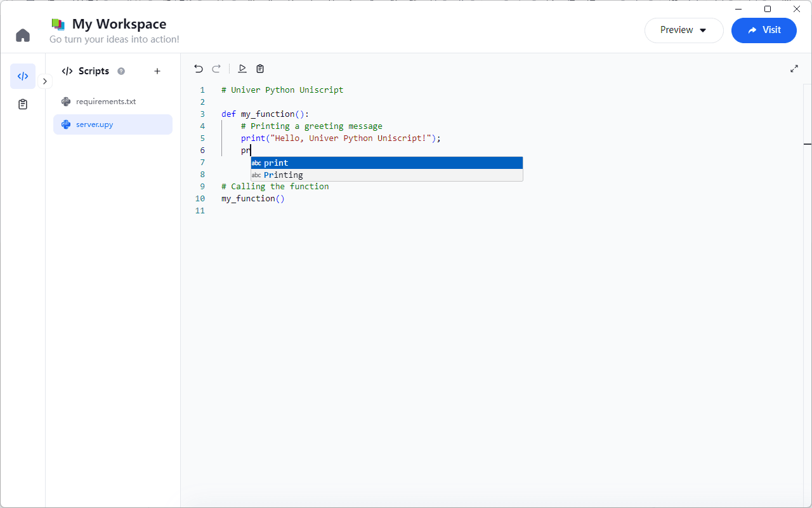Click the Scripts code brackets icon in header
The image size is (812, 508).
[67, 71]
